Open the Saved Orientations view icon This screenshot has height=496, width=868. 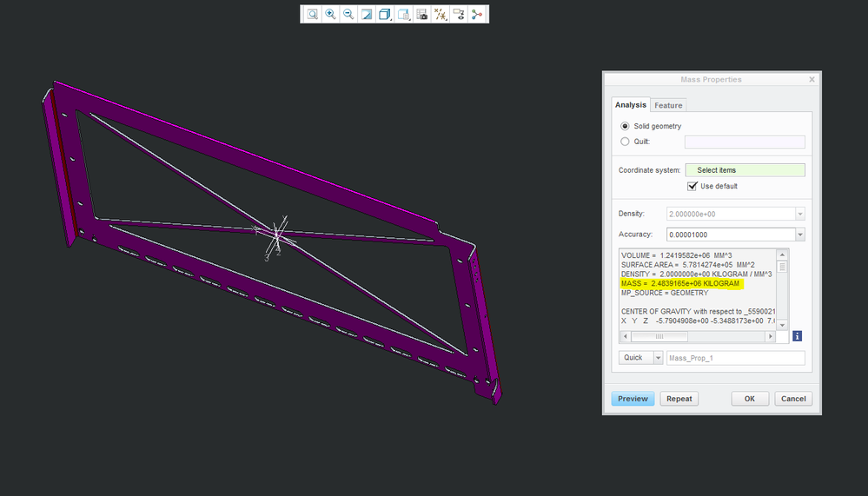403,14
